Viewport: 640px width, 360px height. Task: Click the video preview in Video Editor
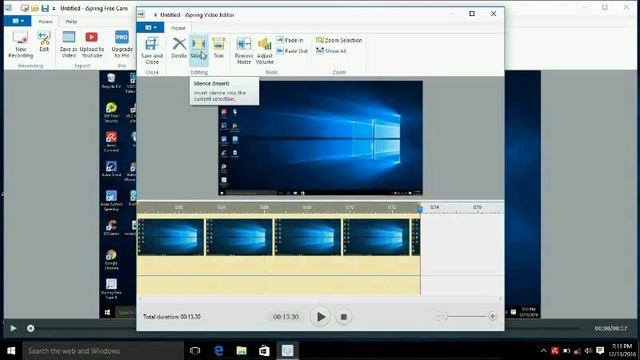pyautogui.click(x=320, y=138)
